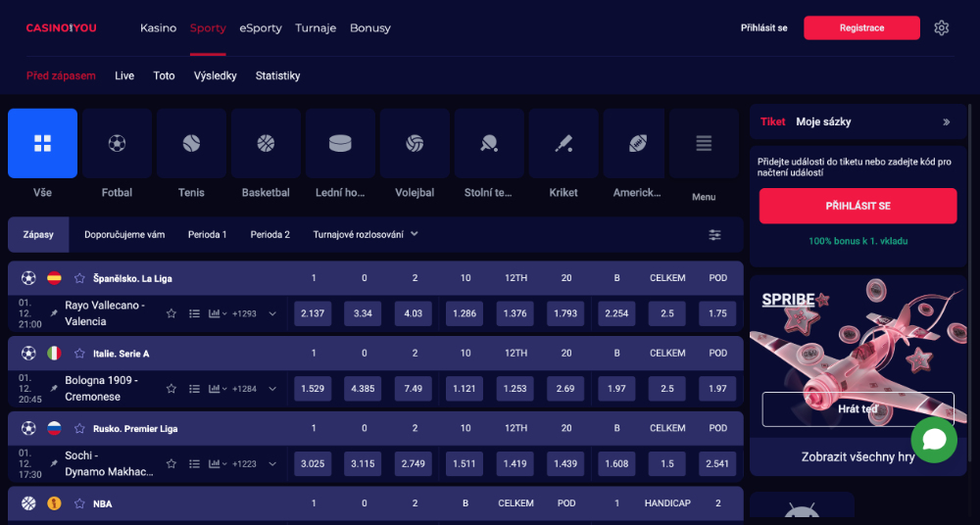Click the Registrace button
This screenshot has height=525, width=980.
coord(861,28)
